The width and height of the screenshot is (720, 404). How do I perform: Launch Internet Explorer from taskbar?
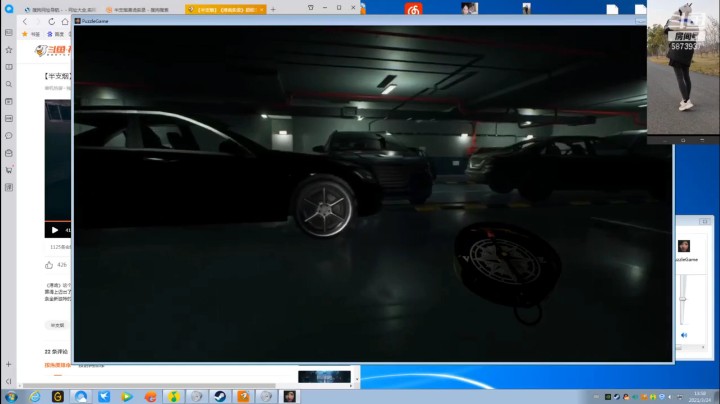pyautogui.click(x=34, y=397)
